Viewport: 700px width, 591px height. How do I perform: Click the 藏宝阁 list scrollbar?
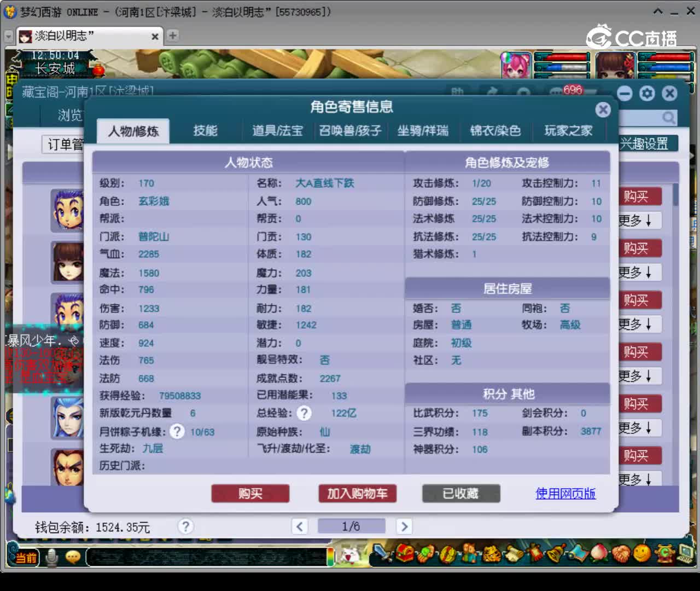pos(675,195)
